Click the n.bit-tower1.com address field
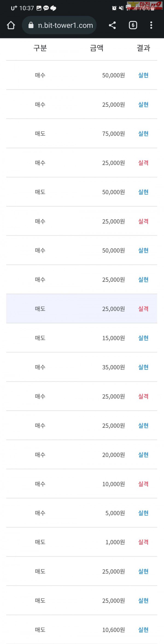164x644 pixels. [65, 25]
